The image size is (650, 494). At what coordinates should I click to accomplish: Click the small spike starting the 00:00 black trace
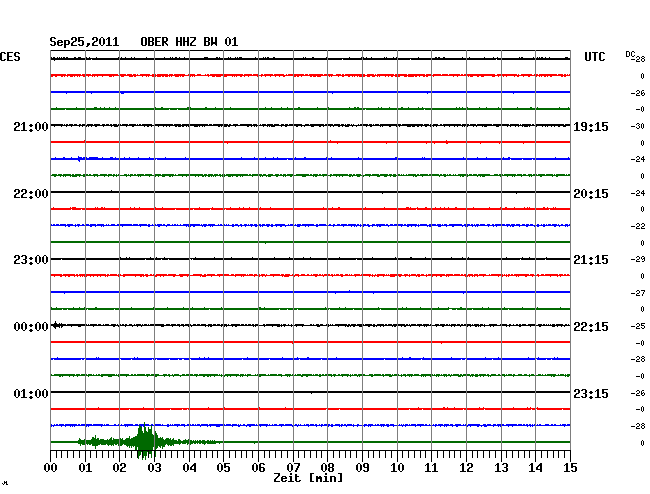(x=57, y=325)
